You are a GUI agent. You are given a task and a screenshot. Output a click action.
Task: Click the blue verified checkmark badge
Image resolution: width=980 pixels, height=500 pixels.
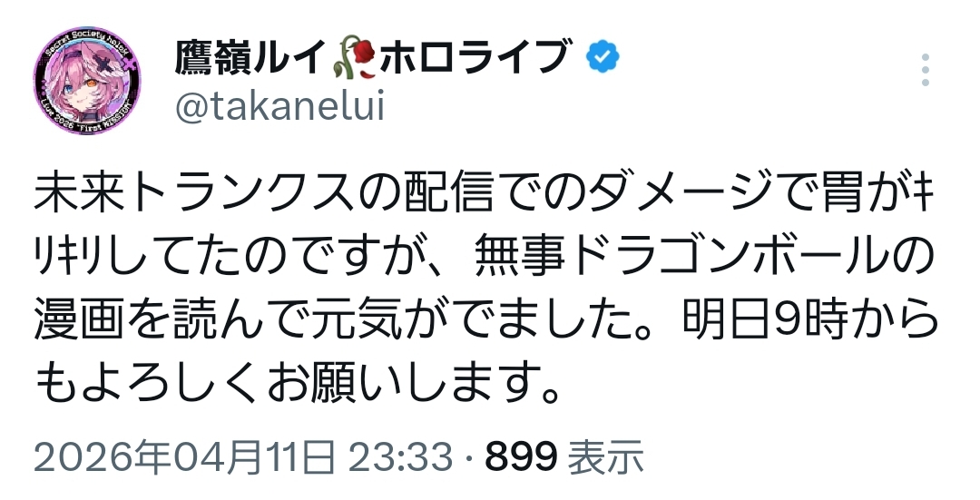tap(601, 59)
